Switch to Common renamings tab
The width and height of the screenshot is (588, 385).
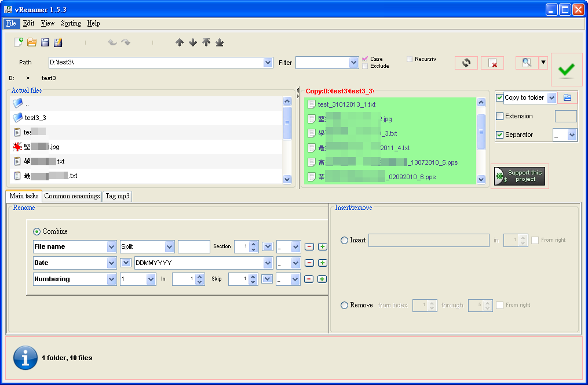coord(72,196)
